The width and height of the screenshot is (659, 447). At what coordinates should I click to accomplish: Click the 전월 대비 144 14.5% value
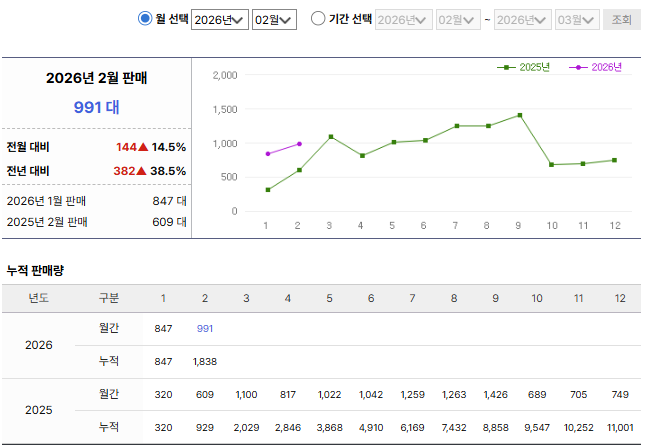(x=151, y=147)
